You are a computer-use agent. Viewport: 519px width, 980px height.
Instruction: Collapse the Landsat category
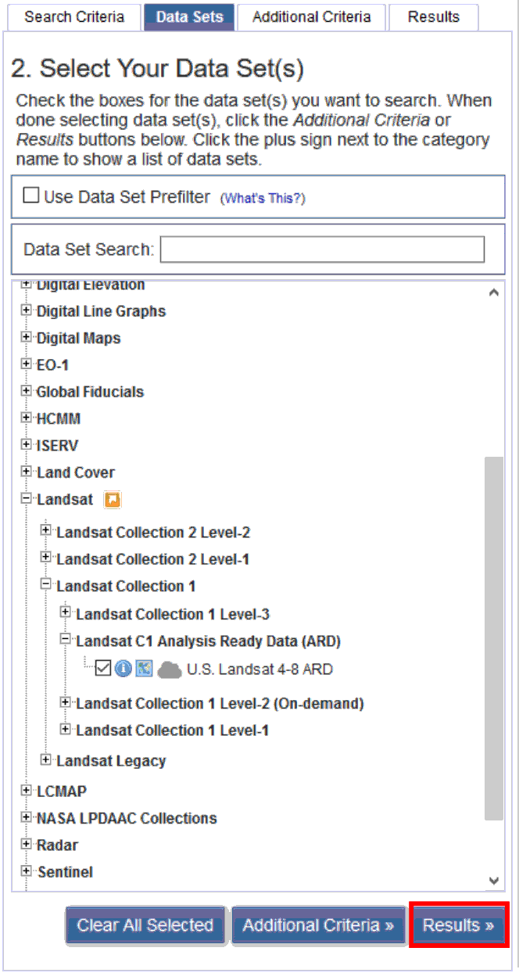coord(27,499)
